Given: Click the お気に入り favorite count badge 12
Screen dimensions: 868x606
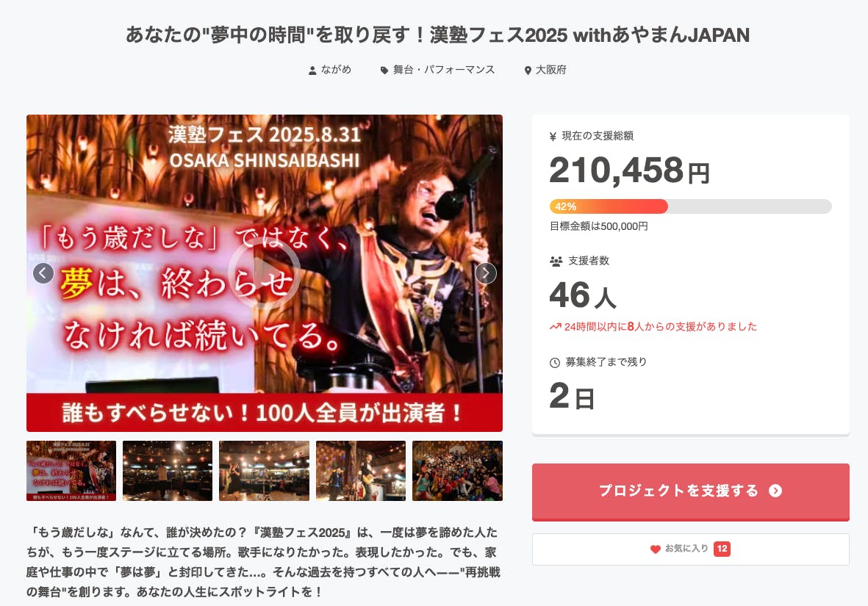Looking at the screenshot, I should pyautogui.click(x=722, y=549).
